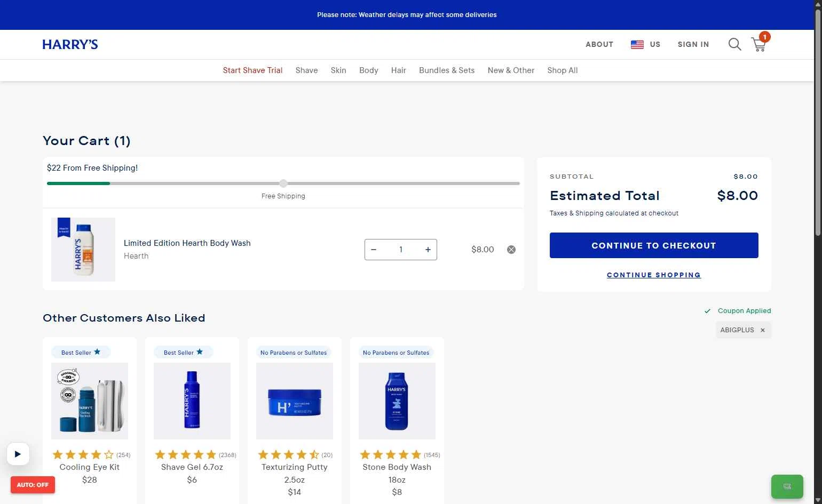The height and width of the screenshot is (504, 822).
Task: Click Texturizing Putty 2.5oz product name
Action: point(295,474)
